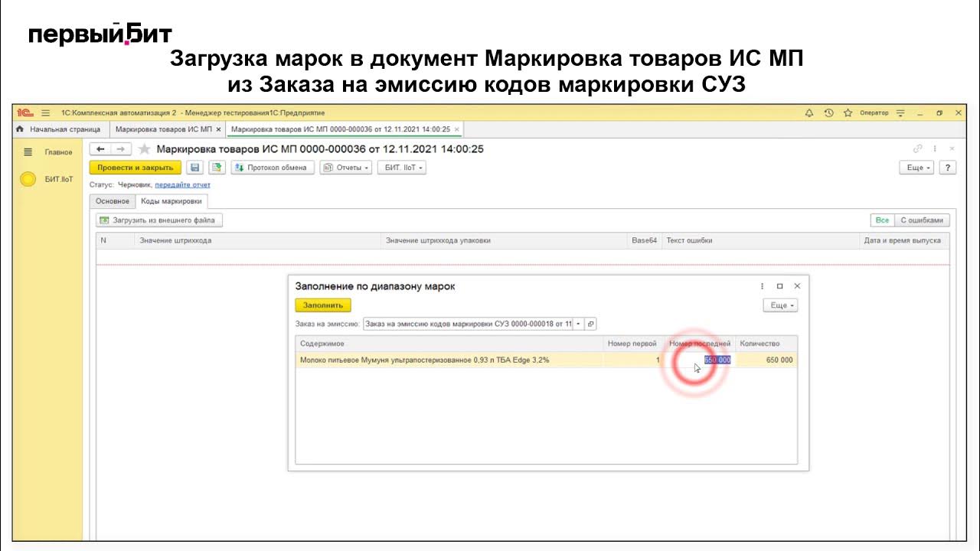The image size is (980, 551).
Task: Click the БИТ.IIoT yellow circle icon
Action: coord(28,179)
